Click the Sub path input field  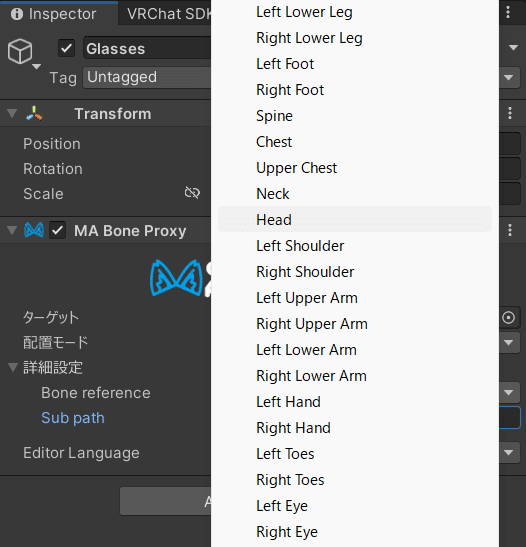pos(510,418)
